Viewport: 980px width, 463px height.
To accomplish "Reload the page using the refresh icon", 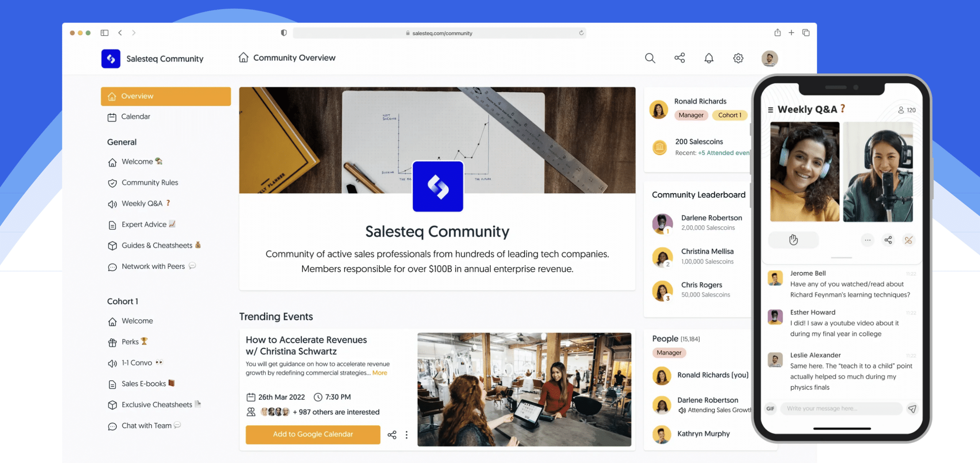I will [x=581, y=33].
